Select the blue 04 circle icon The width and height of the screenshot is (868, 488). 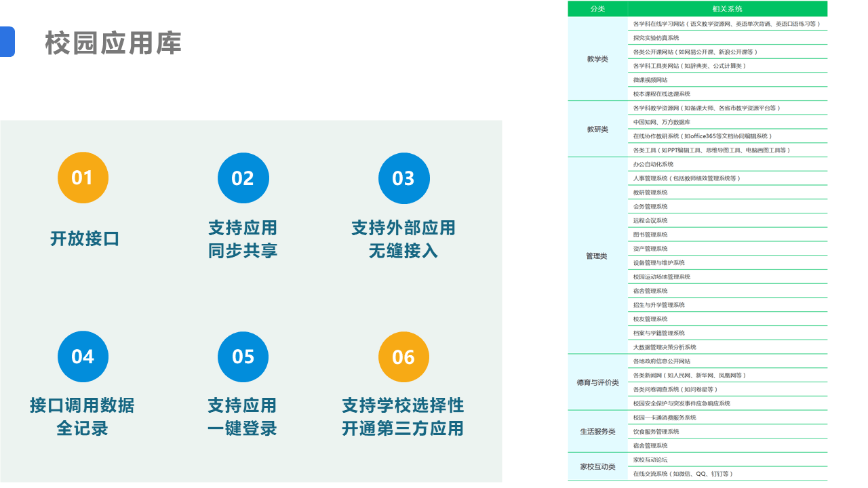82,357
